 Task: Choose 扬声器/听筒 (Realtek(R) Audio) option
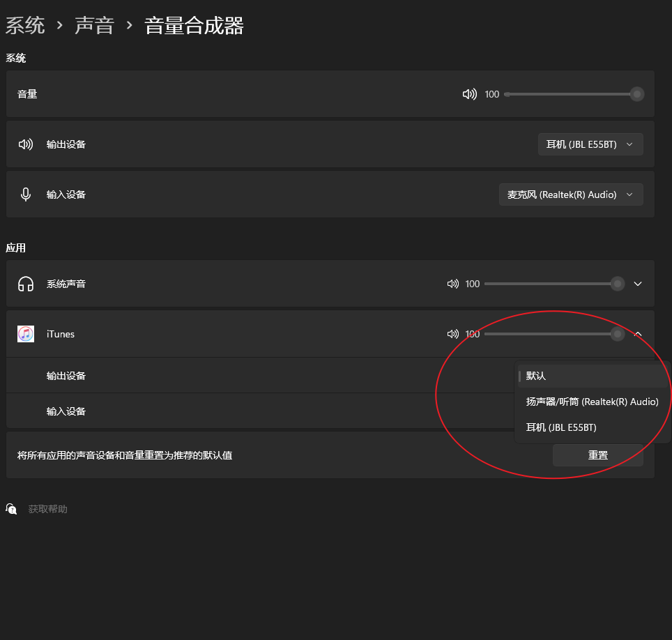(592, 402)
